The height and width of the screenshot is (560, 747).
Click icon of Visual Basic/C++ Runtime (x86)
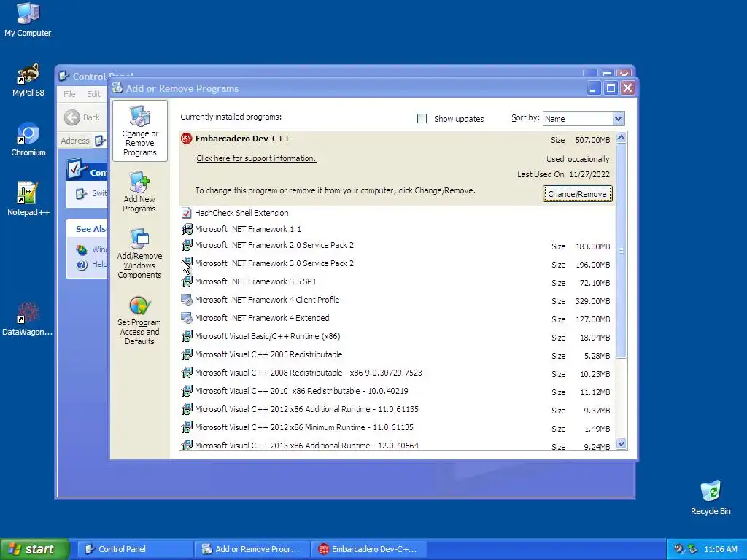[187, 336]
